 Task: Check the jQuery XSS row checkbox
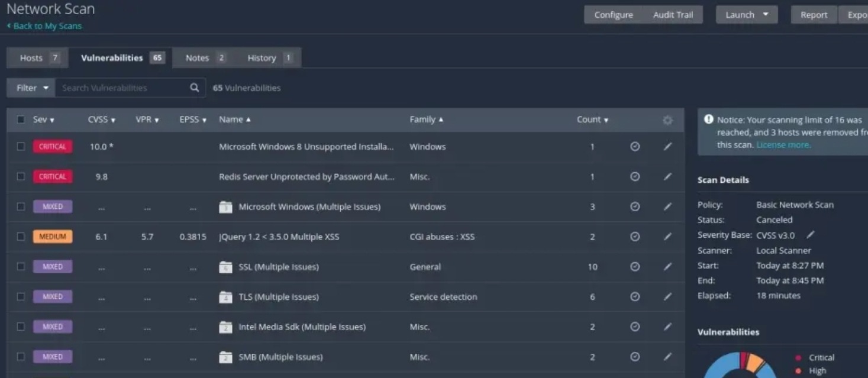click(x=21, y=237)
